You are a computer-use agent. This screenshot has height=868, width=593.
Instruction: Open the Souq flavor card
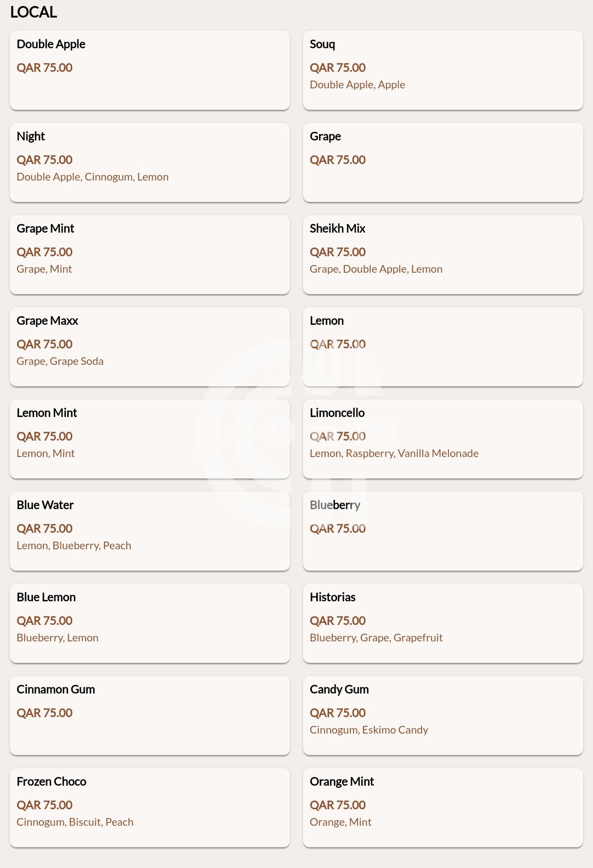click(443, 70)
